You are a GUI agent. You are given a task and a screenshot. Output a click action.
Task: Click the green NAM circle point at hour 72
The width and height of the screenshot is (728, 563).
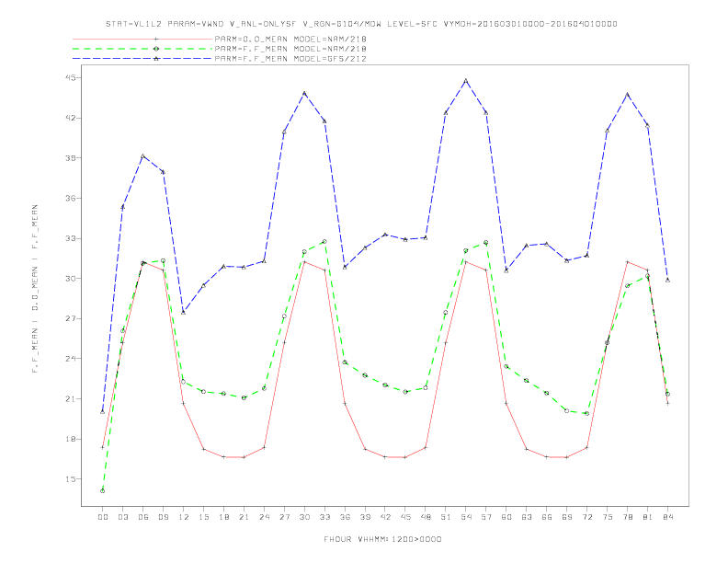tap(586, 413)
